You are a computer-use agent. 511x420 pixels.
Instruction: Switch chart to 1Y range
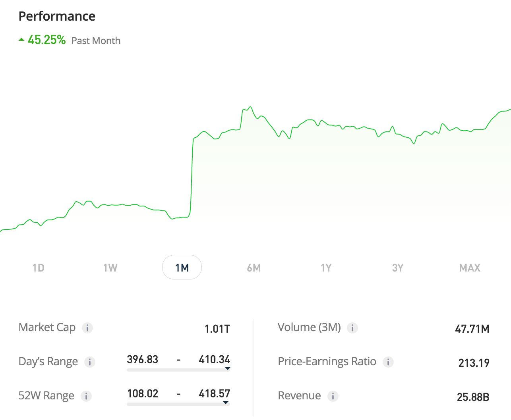coord(326,268)
